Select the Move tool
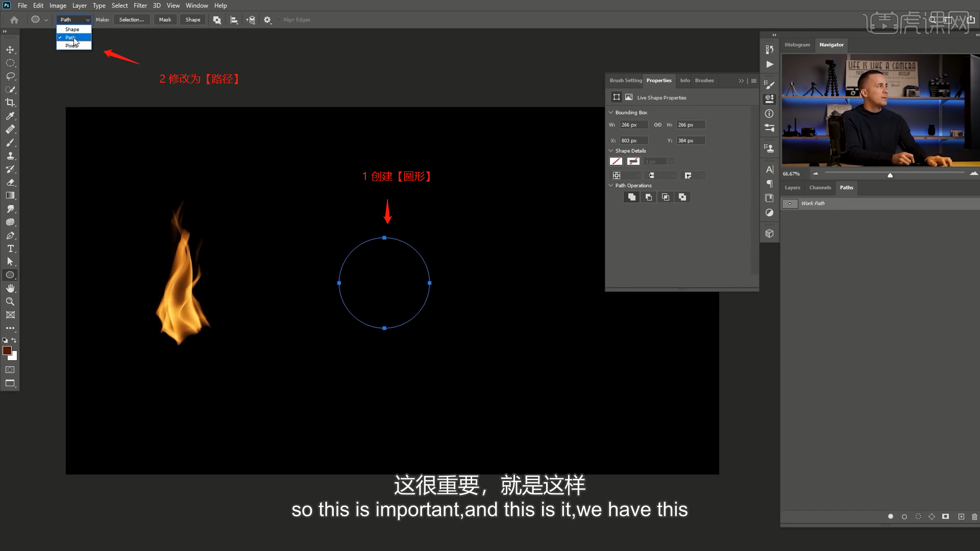This screenshot has width=980, height=551. pyautogui.click(x=10, y=49)
